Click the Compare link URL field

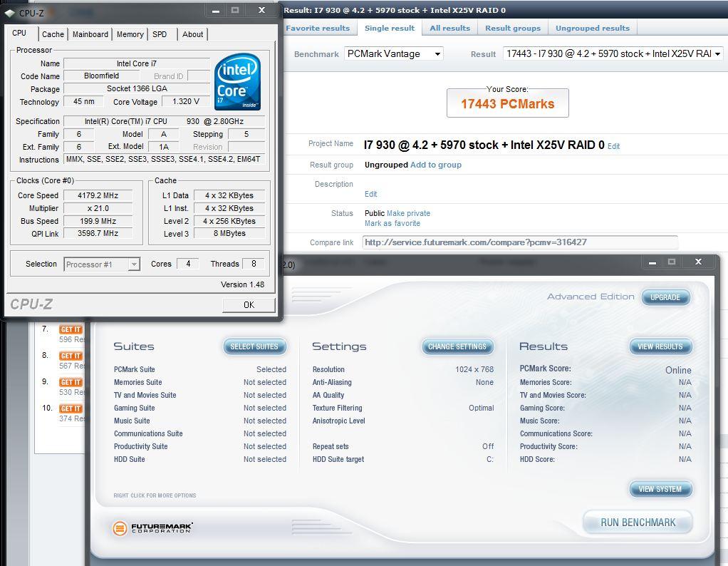[x=520, y=242]
